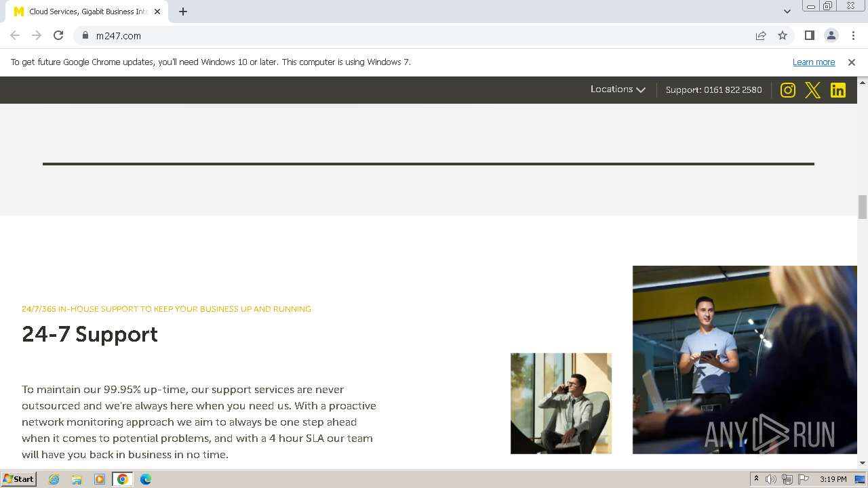This screenshot has width=868, height=488.
Task: Open the tab search dropdown arrow
Action: [x=787, y=12]
